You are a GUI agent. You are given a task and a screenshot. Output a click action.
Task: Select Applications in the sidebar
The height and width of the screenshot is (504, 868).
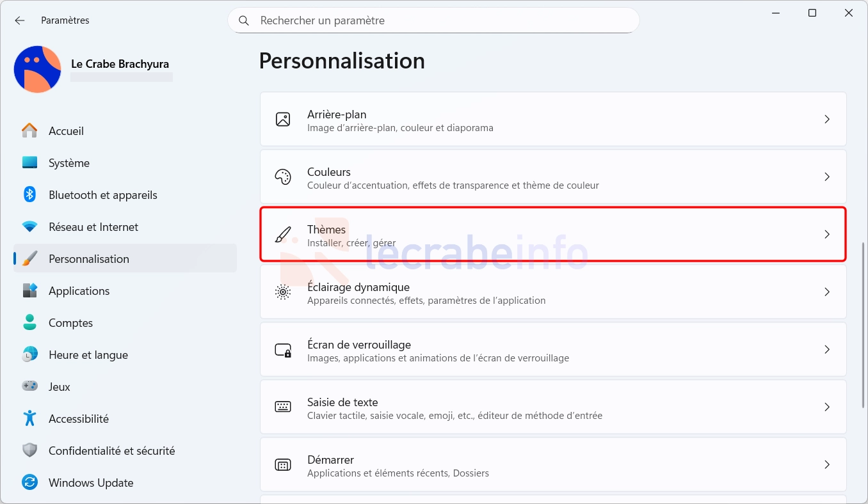pos(125,290)
